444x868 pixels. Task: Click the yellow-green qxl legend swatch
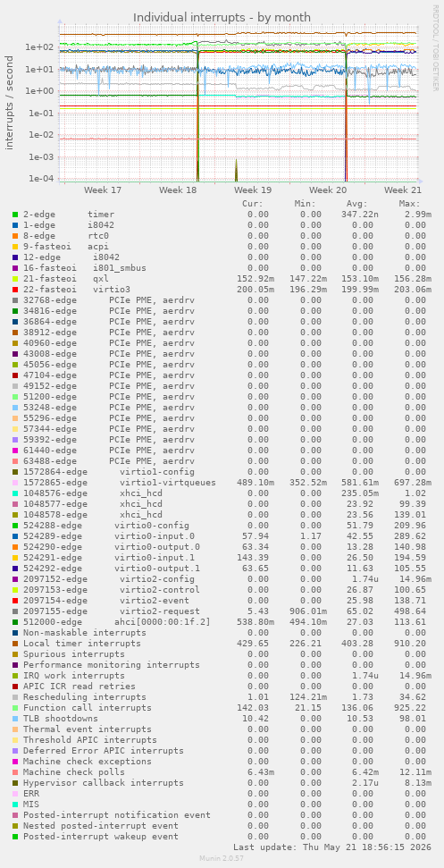[15, 278]
